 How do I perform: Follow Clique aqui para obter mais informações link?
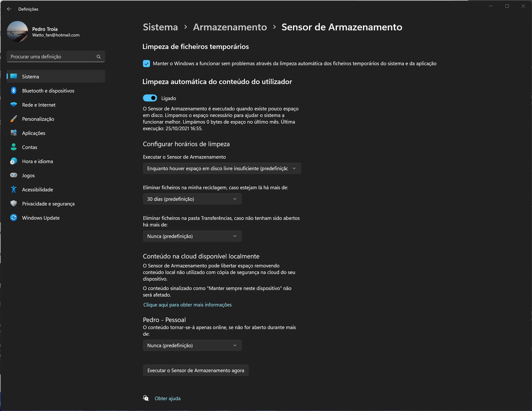pyautogui.click(x=187, y=305)
